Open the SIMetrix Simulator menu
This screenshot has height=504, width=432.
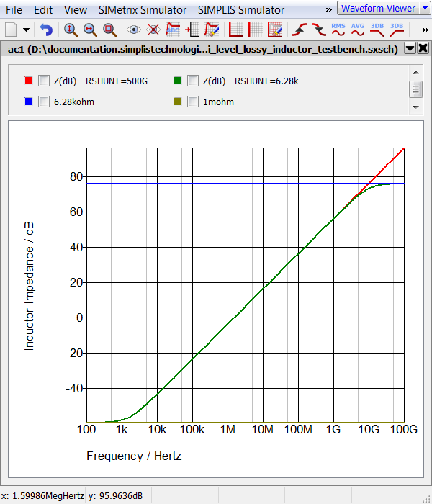tap(141, 10)
